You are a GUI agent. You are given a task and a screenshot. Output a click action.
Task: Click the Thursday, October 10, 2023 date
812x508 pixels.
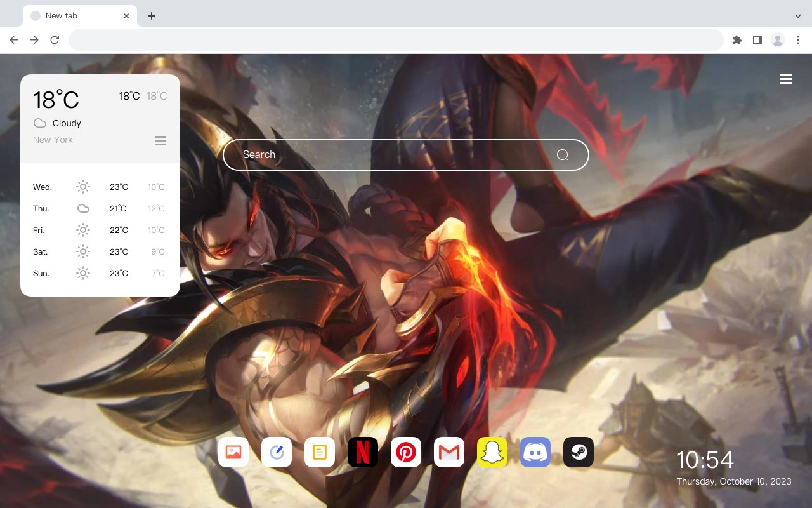pos(734,481)
